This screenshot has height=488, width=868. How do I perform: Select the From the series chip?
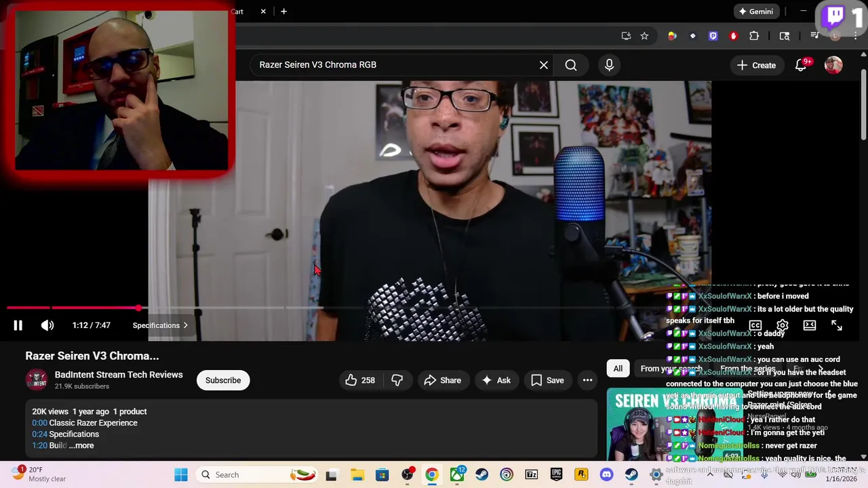(747, 369)
